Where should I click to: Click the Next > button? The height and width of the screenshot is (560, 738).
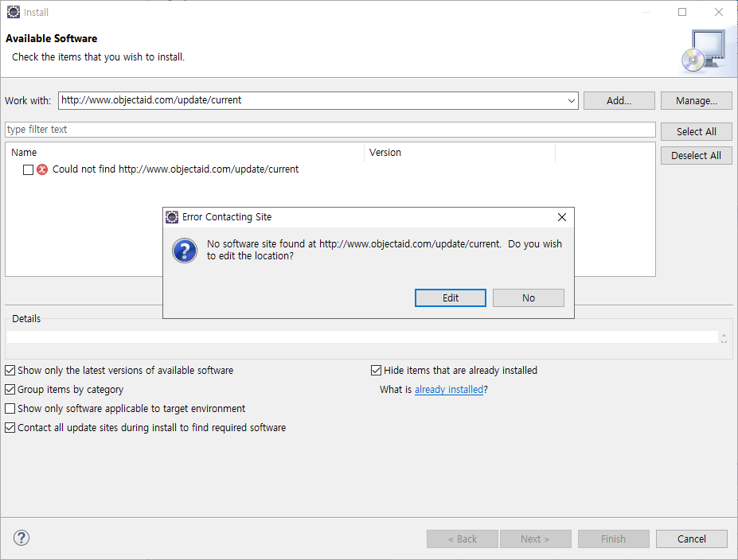(535, 539)
